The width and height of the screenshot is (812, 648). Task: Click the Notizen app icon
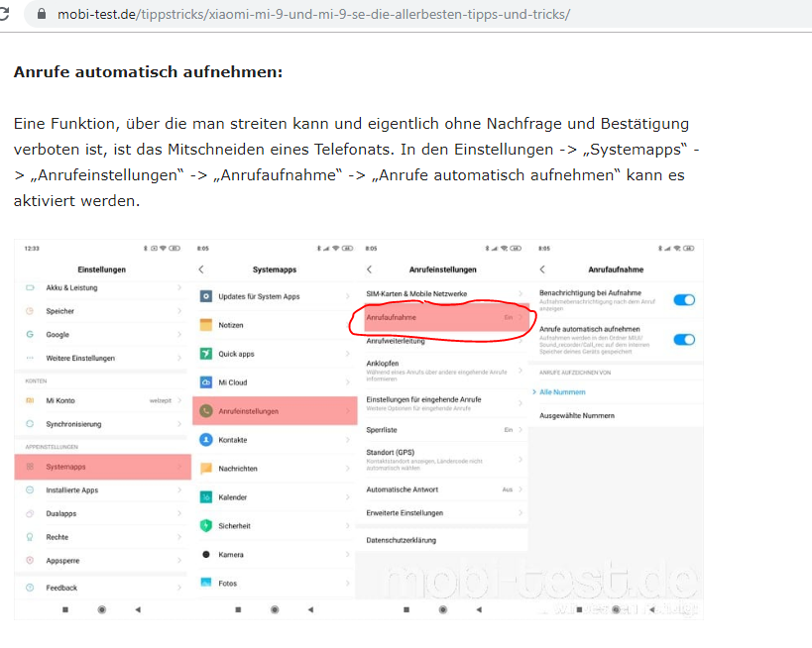click(x=206, y=325)
